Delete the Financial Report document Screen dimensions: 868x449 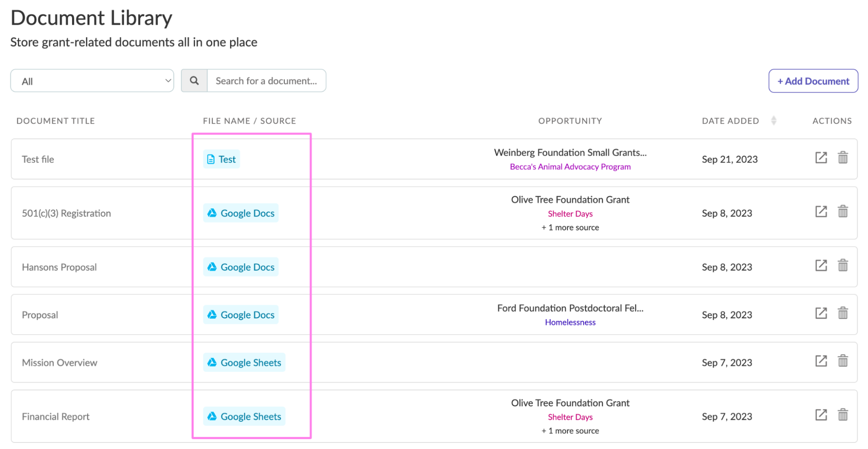point(842,415)
